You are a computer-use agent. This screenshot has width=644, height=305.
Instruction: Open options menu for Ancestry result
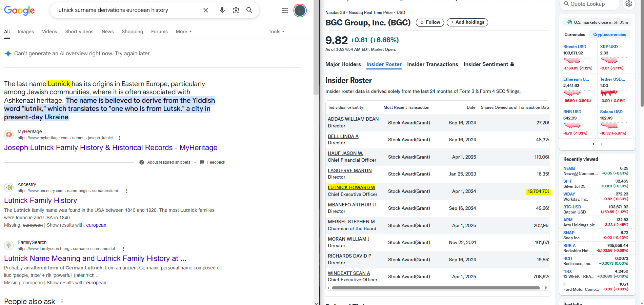[127, 191]
